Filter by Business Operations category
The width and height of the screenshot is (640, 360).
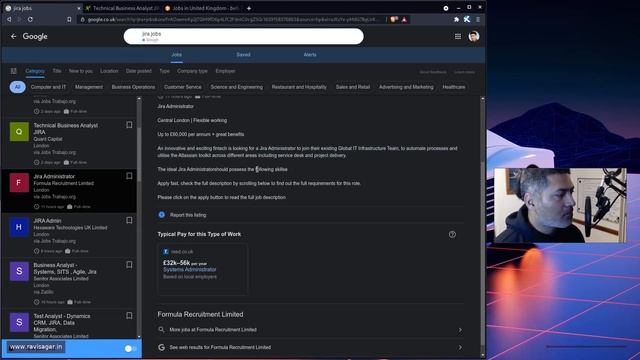[133, 87]
